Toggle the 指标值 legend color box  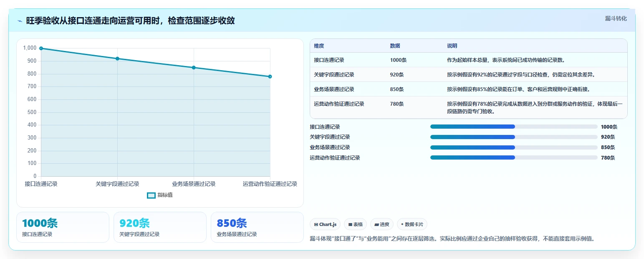tap(151, 196)
